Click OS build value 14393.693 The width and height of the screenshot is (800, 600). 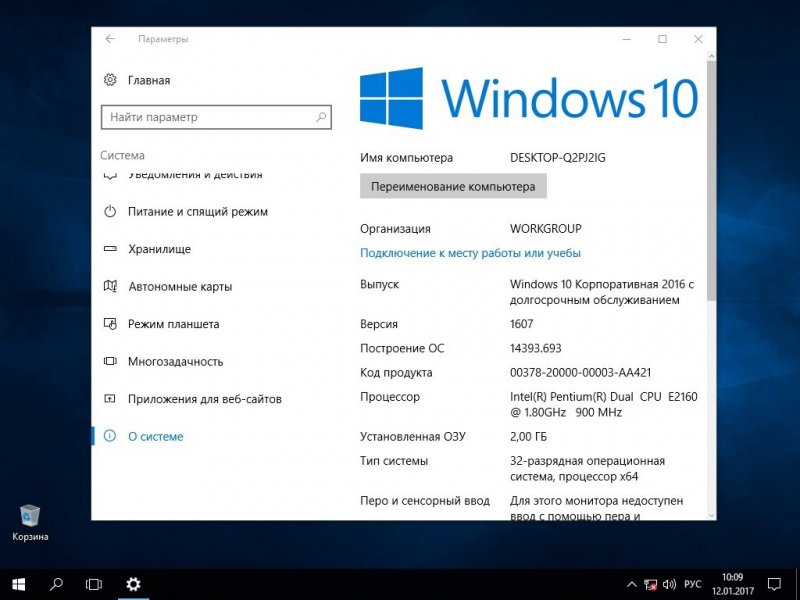coord(535,348)
